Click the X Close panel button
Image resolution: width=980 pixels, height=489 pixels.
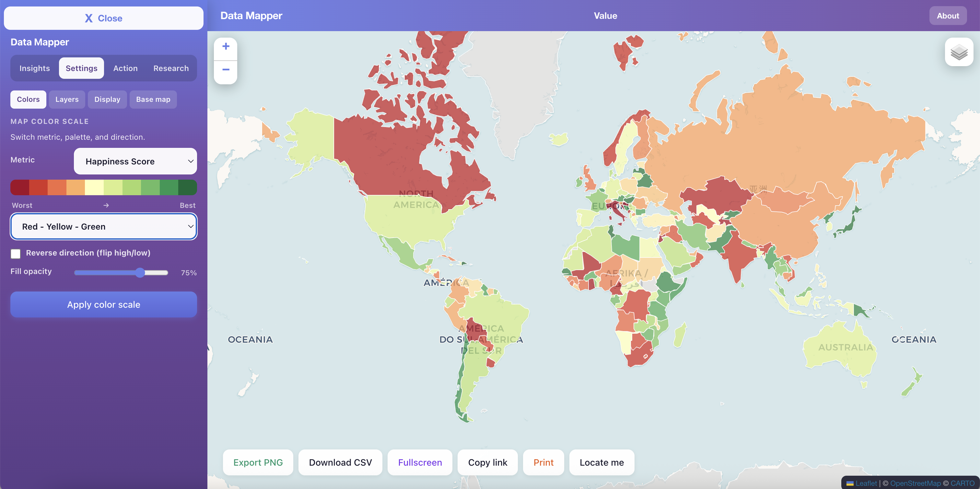[103, 18]
